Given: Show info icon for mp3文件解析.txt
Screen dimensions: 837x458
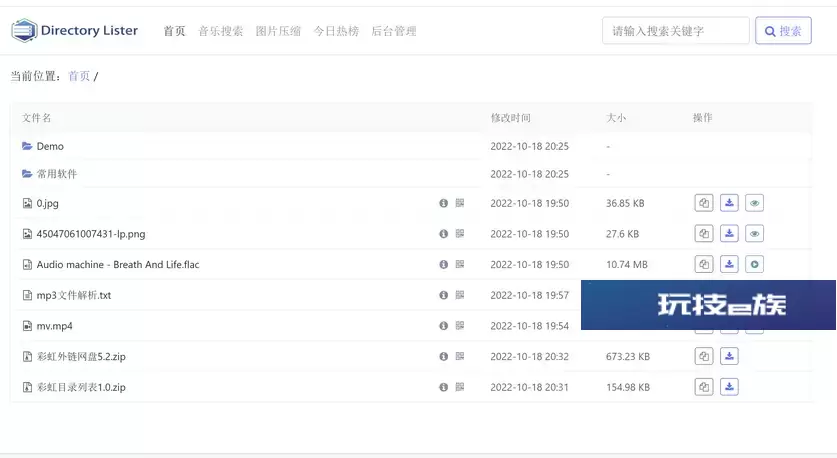Looking at the screenshot, I should [x=443, y=295].
